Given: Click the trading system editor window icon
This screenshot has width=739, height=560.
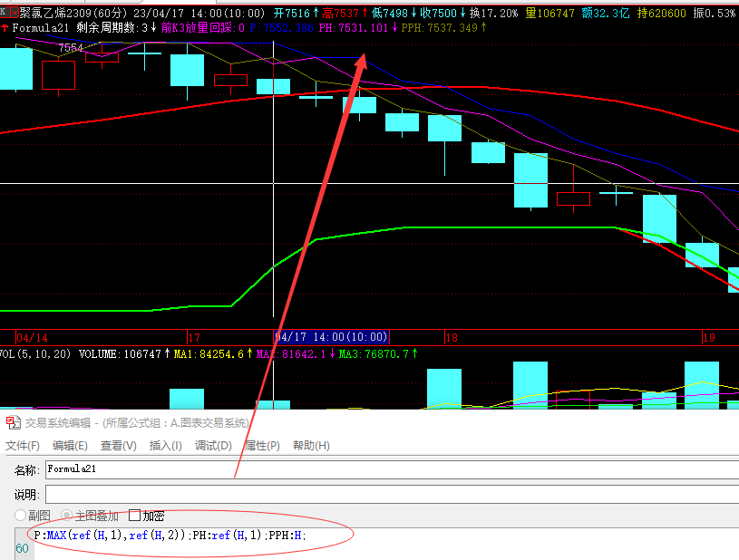Looking at the screenshot, I should (14, 423).
